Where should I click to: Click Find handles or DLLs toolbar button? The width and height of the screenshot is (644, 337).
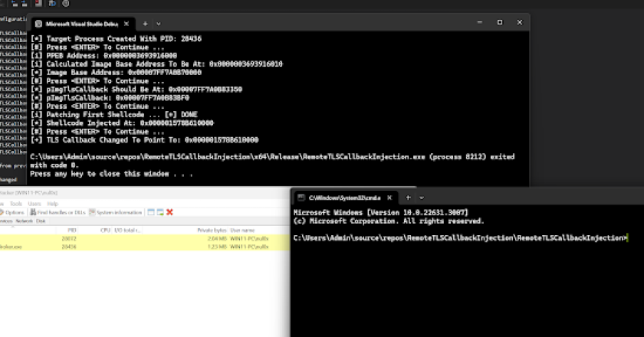(61, 212)
